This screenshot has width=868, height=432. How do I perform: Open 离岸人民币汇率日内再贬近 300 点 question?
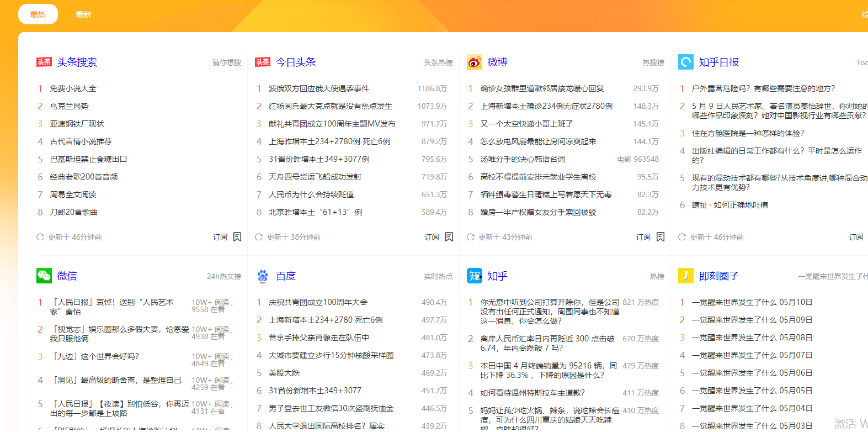tap(547, 343)
